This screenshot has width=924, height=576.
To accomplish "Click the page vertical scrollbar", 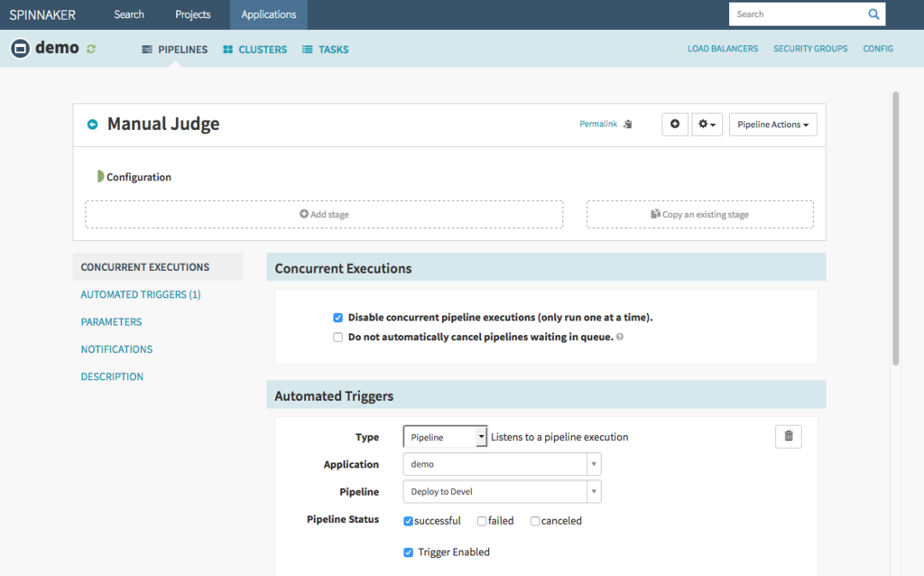I will 896,228.
